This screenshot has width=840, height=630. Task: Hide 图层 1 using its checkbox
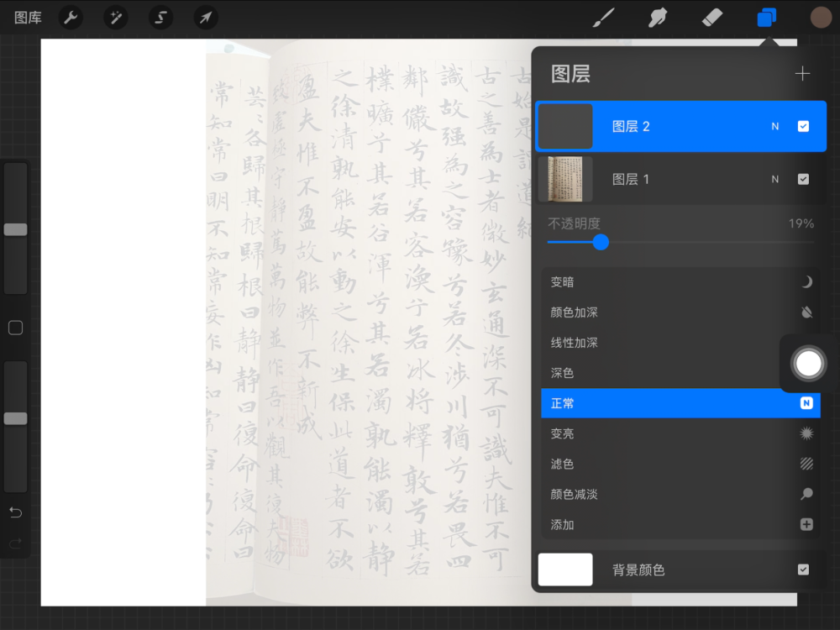click(x=803, y=179)
